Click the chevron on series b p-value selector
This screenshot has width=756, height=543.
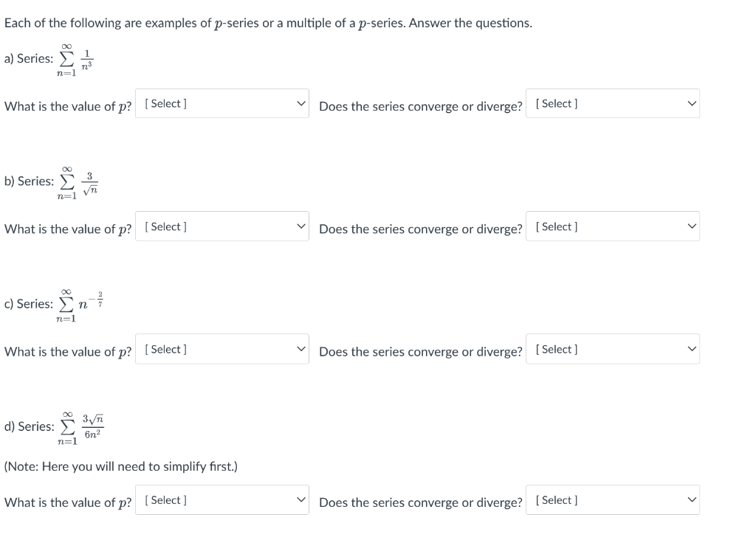[301, 226]
